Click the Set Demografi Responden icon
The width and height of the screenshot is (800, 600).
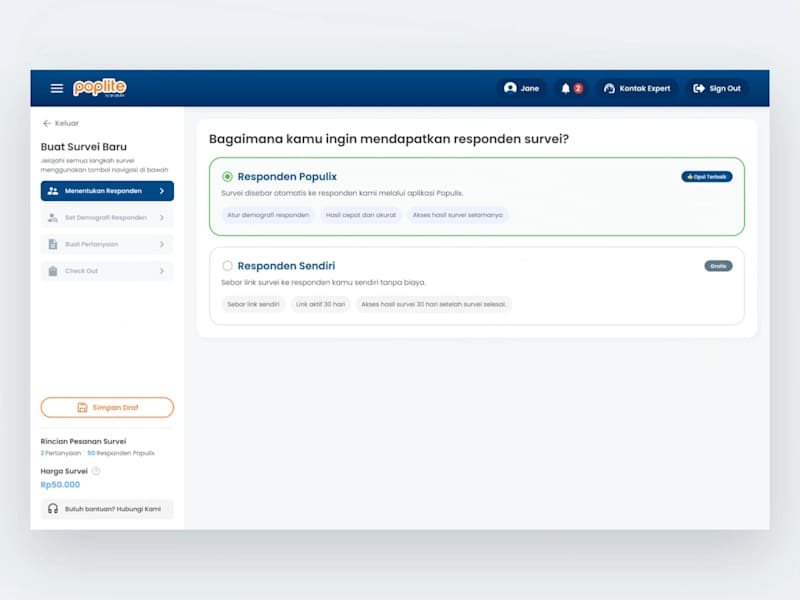[x=53, y=217]
